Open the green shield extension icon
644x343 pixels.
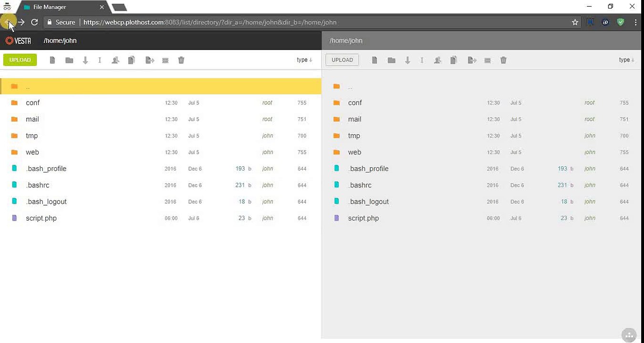621,22
